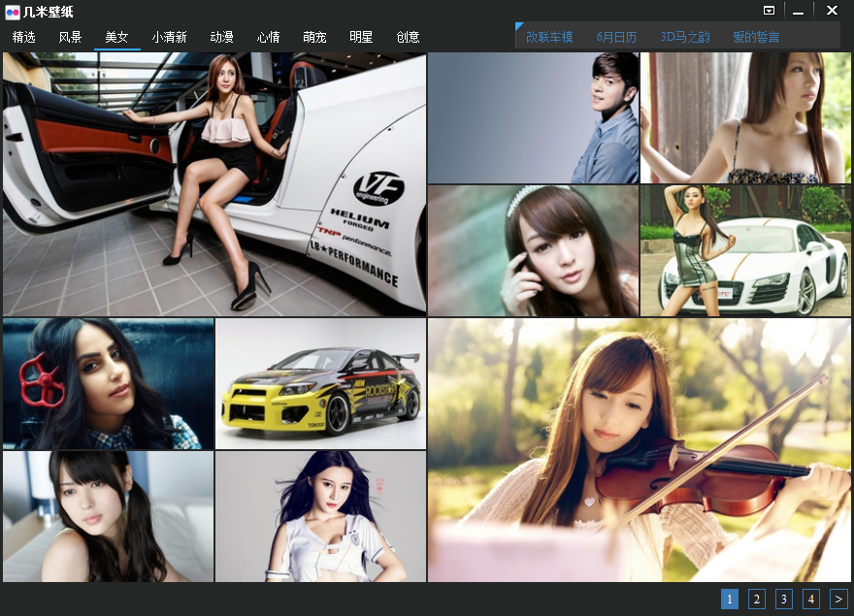Close the 几米壁纸 window
The height and width of the screenshot is (616, 854).
tap(832, 11)
